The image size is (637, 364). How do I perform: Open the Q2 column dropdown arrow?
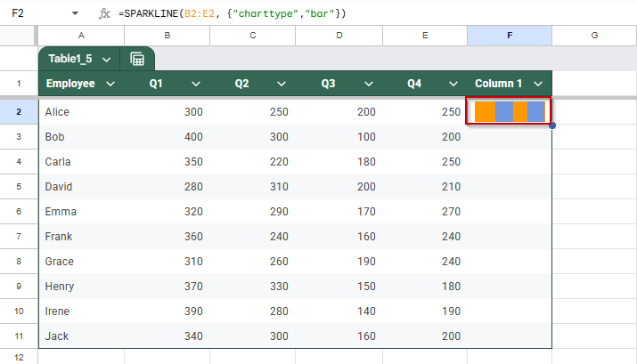[x=282, y=84]
